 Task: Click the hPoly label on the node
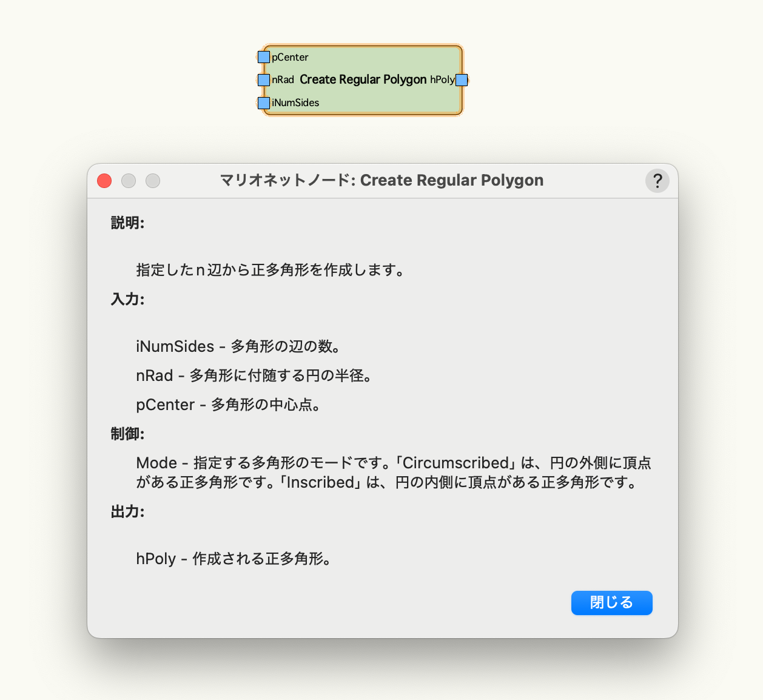click(x=442, y=79)
